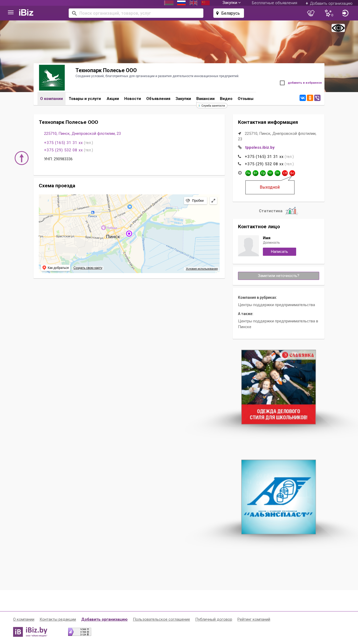Expand map to fullscreen
Viewport: 358px width, 644px height.
[x=213, y=201]
